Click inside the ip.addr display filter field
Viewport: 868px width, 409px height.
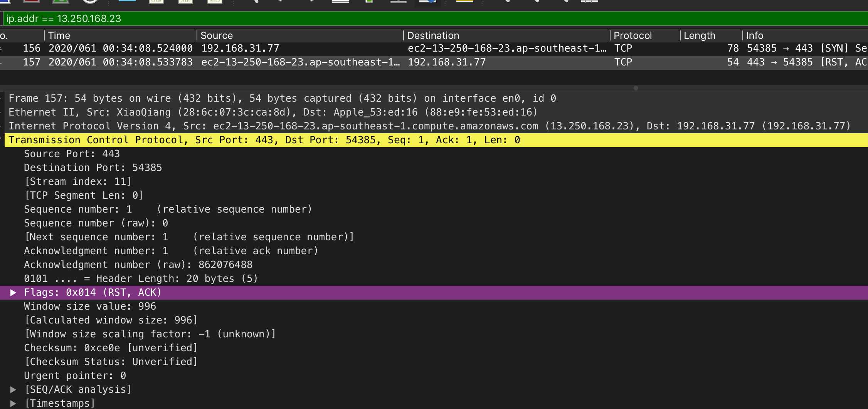pyautogui.click(x=231, y=18)
